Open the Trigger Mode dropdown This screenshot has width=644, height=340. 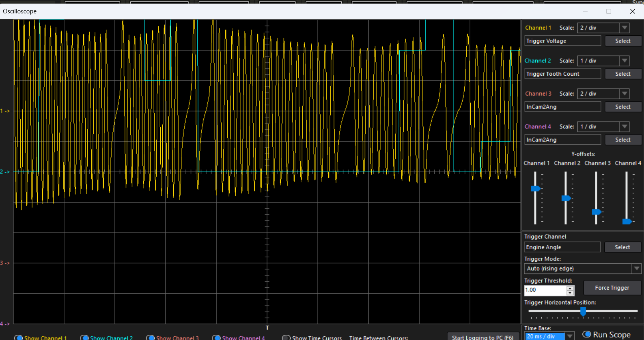(x=636, y=269)
